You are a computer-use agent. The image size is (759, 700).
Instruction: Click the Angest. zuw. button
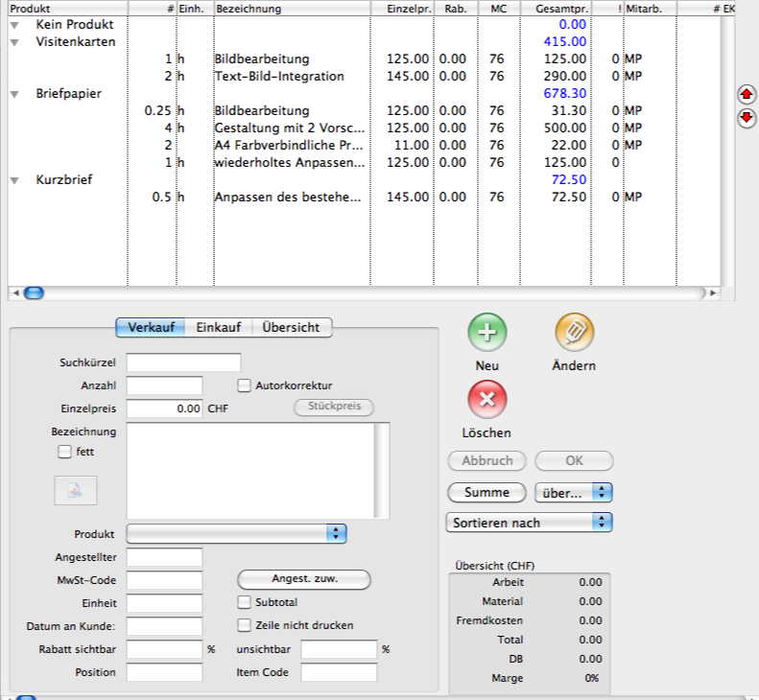pyautogui.click(x=303, y=579)
